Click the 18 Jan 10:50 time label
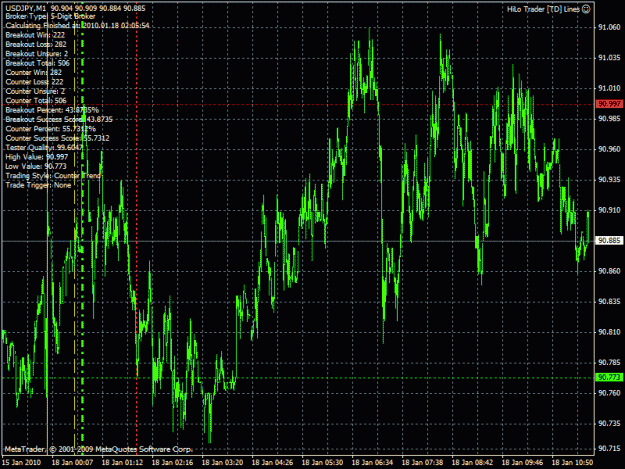This screenshot has height=469, width=625. pos(572,462)
